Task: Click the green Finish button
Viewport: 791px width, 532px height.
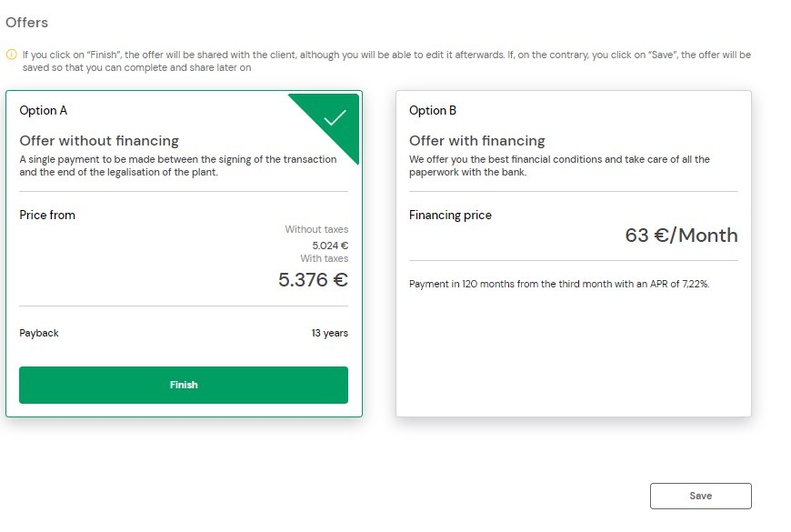Action: coord(184,385)
